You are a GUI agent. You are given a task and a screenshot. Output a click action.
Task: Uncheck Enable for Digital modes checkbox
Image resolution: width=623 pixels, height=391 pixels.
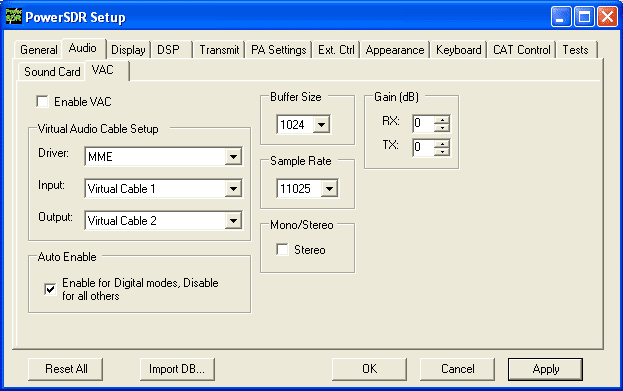tap(50, 289)
